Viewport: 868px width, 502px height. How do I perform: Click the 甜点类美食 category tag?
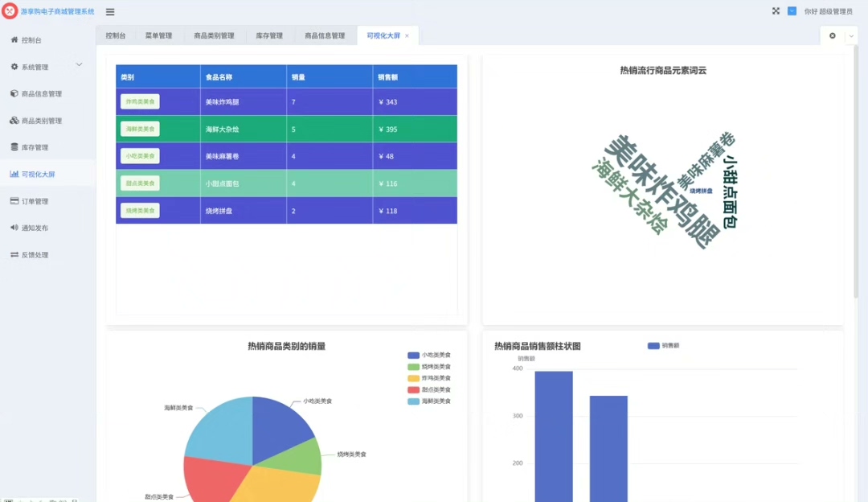point(140,183)
